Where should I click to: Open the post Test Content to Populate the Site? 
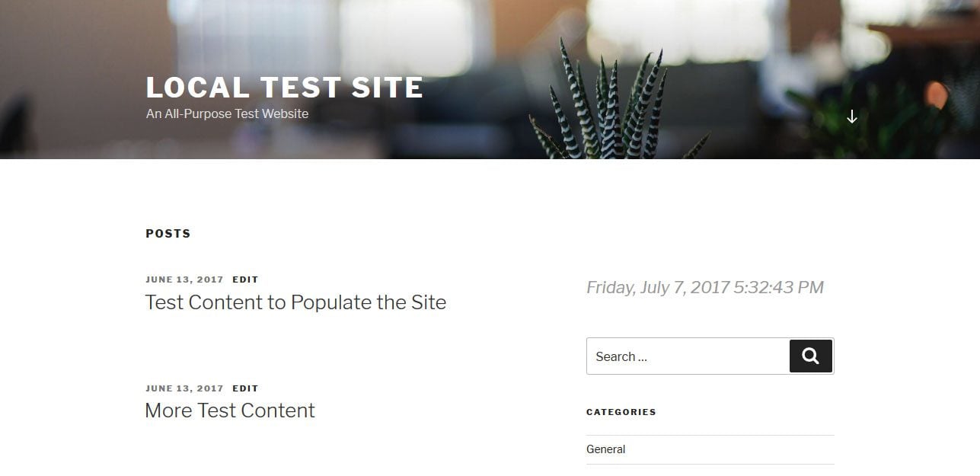click(x=295, y=302)
